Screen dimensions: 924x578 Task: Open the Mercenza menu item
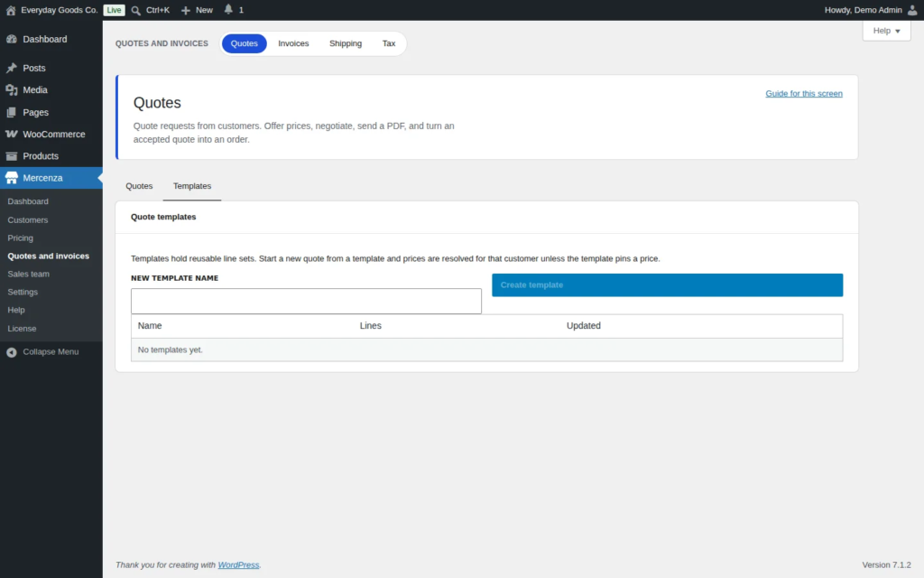[51, 178]
